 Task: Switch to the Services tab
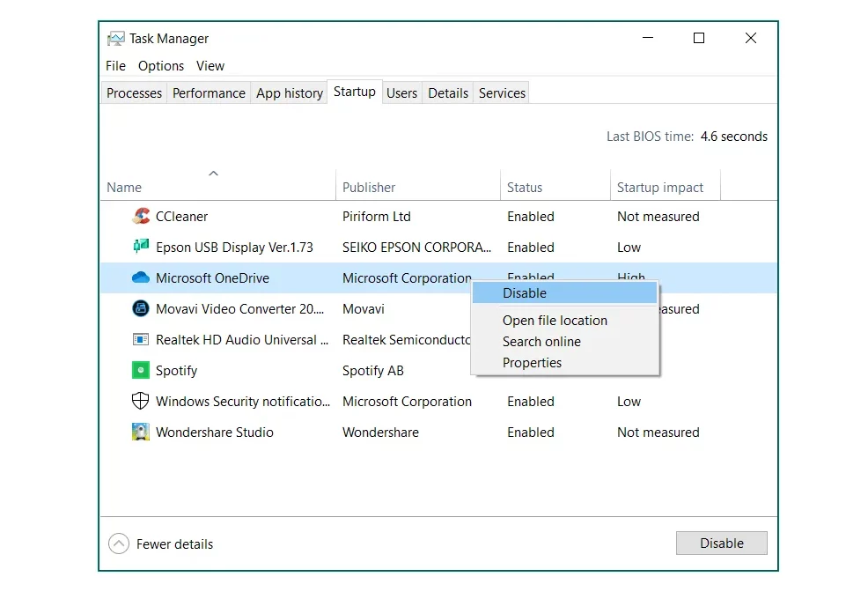coord(502,93)
